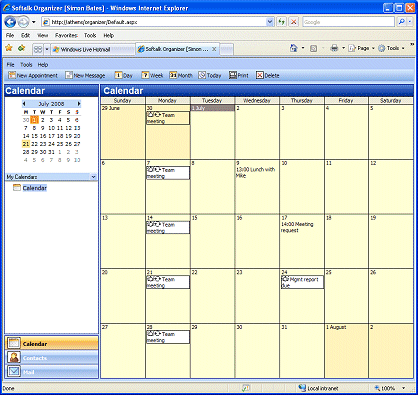Collapse the My Calendars section

tap(93, 177)
